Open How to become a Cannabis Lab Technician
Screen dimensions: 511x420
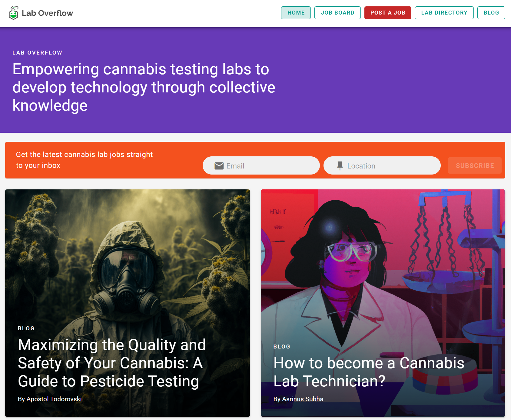tap(369, 372)
